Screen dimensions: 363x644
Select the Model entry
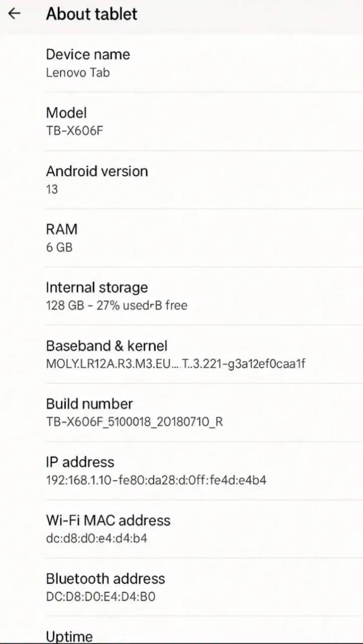[66, 113]
